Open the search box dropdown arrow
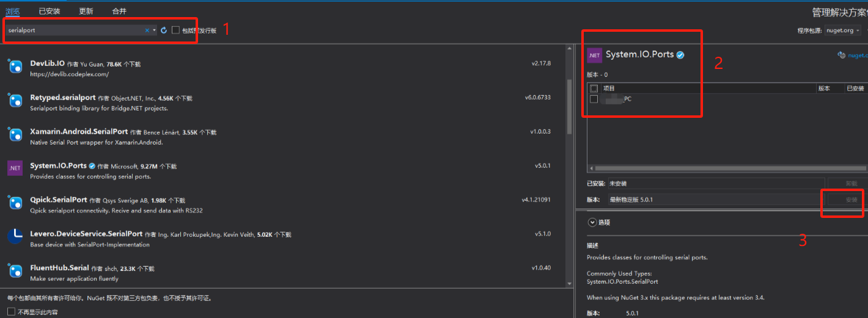This screenshot has width=868, height=318. click(x=154, y=30)
